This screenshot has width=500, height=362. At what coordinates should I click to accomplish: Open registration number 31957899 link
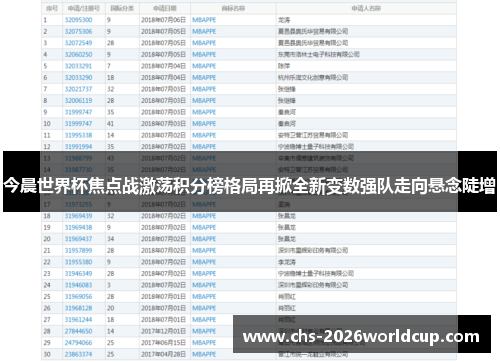[x=78, y=251]
